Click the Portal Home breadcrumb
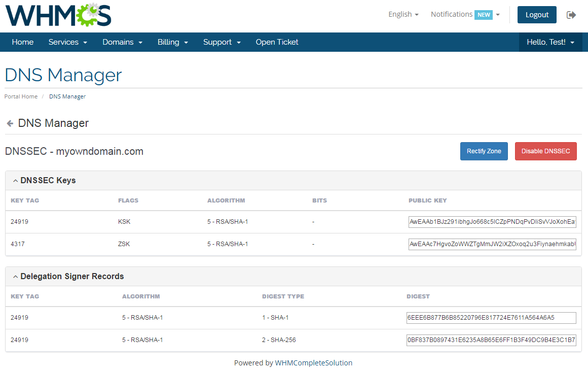The image size is (588, 371). click(20, 96)
